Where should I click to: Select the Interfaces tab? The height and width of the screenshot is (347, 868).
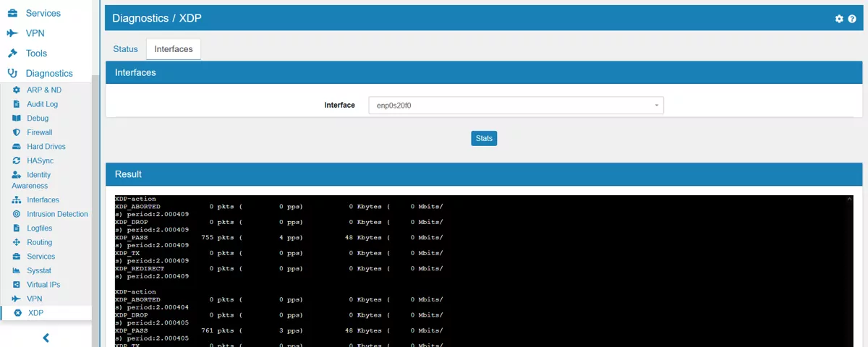(x=174, y=49)
